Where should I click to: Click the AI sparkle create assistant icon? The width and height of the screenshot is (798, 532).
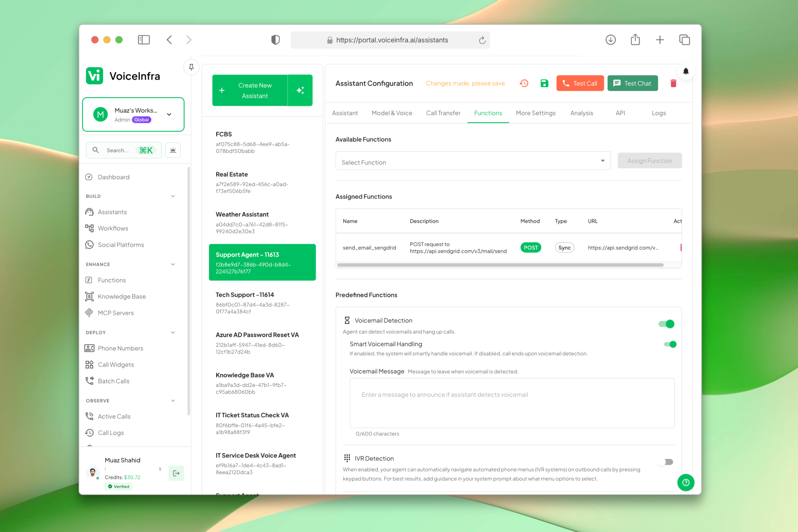click(300, 90)
